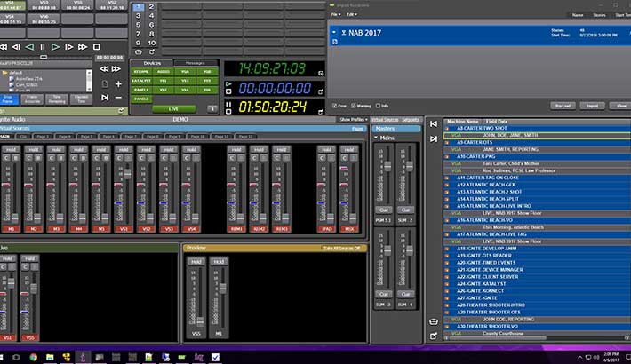Open the File menu in Import Rundowns

pos(336,14)
